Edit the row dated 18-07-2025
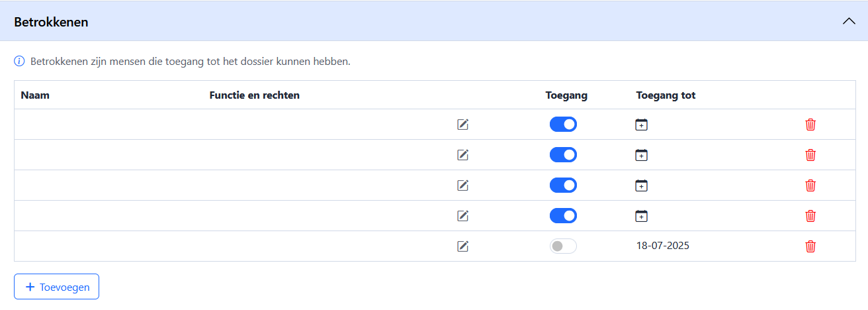This screenshot has height=310, width=868. click(463, 246)
